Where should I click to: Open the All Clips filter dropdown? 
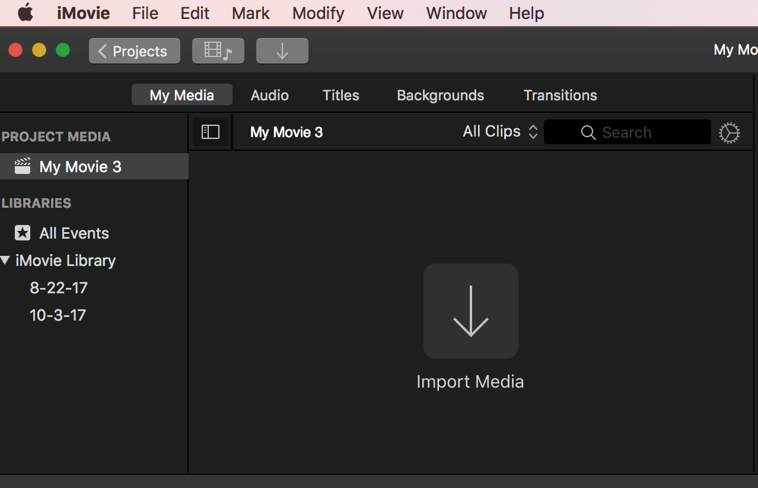coord(500,132)
